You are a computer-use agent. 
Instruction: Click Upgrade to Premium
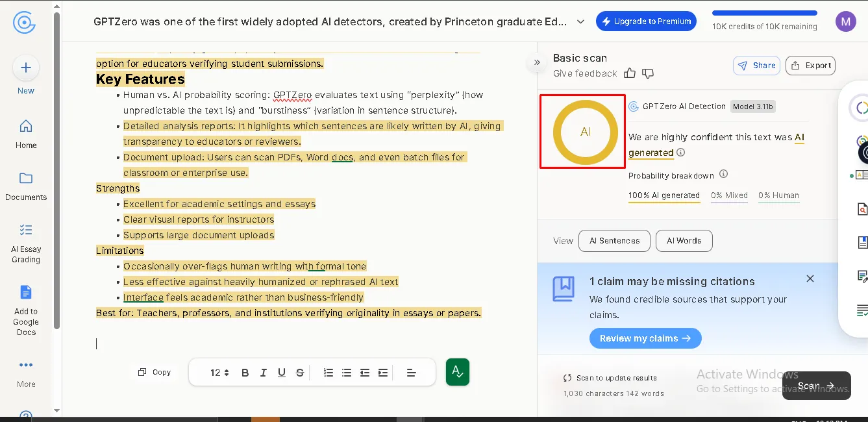646,21
